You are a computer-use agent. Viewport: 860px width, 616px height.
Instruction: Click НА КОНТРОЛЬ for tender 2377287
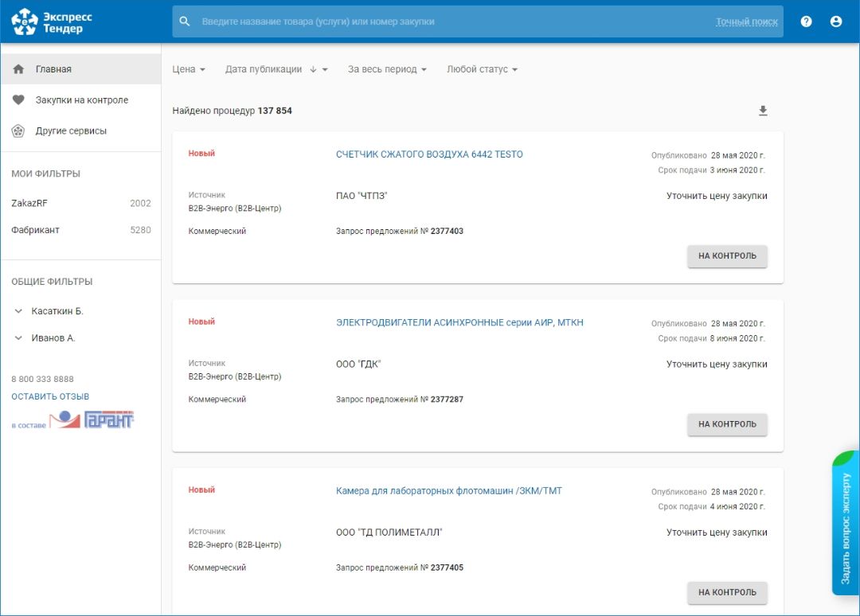coord(727,424)
